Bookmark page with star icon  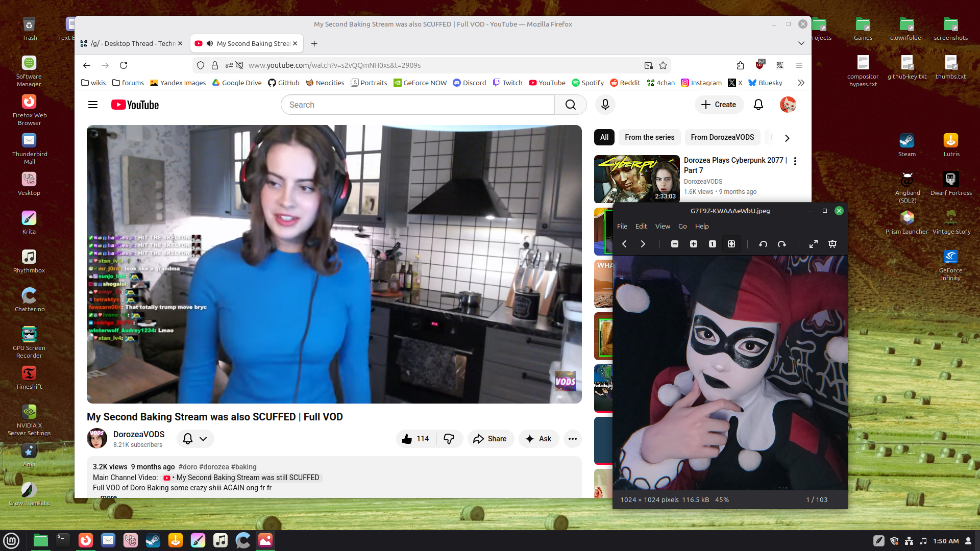click(x=663, y=65)
